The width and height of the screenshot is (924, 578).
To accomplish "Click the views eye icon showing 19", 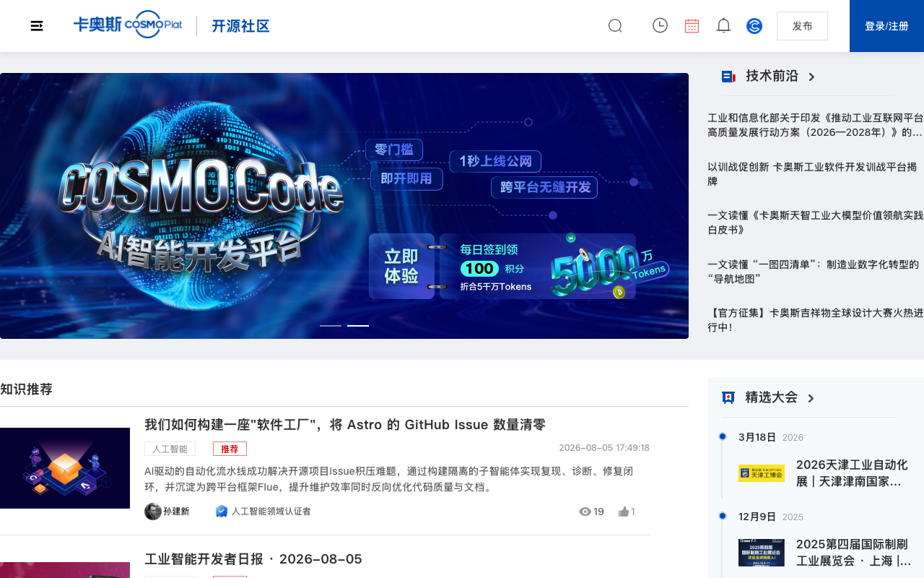I will (x=585, y=512).
